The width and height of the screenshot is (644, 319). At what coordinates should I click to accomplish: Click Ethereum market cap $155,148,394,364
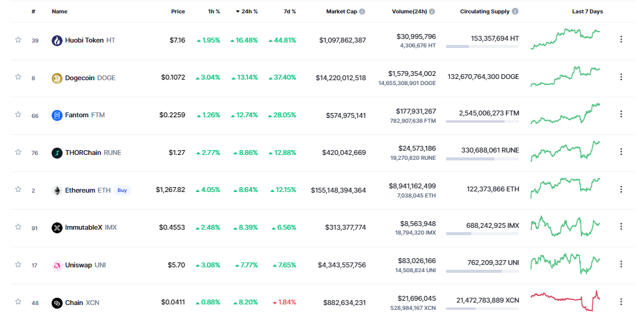338,190
